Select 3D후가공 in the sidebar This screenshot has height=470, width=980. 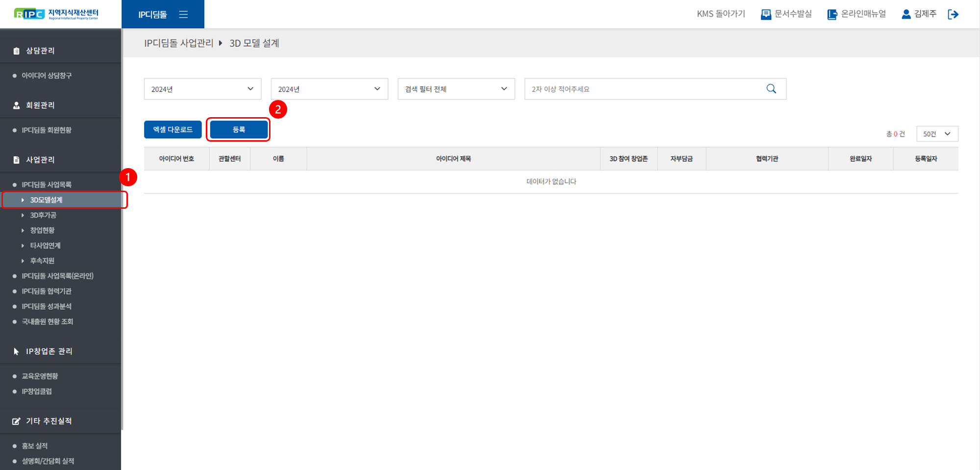[43, 215]
